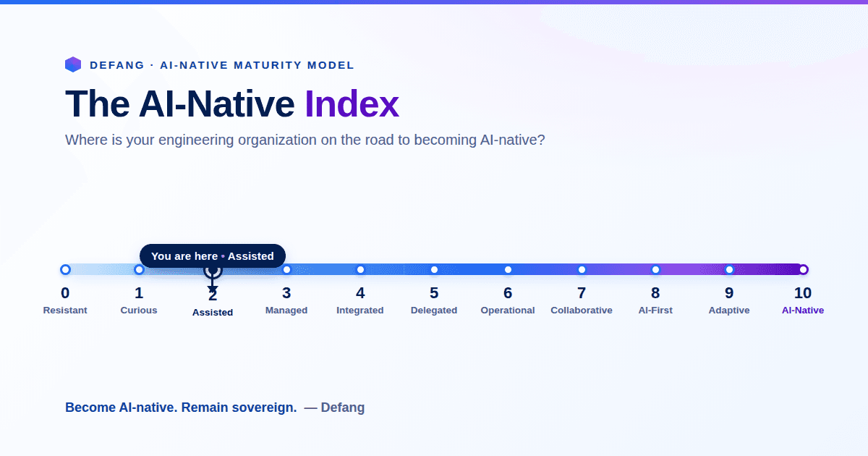Click the 'Collaborative' stage label

pos(582,310)
